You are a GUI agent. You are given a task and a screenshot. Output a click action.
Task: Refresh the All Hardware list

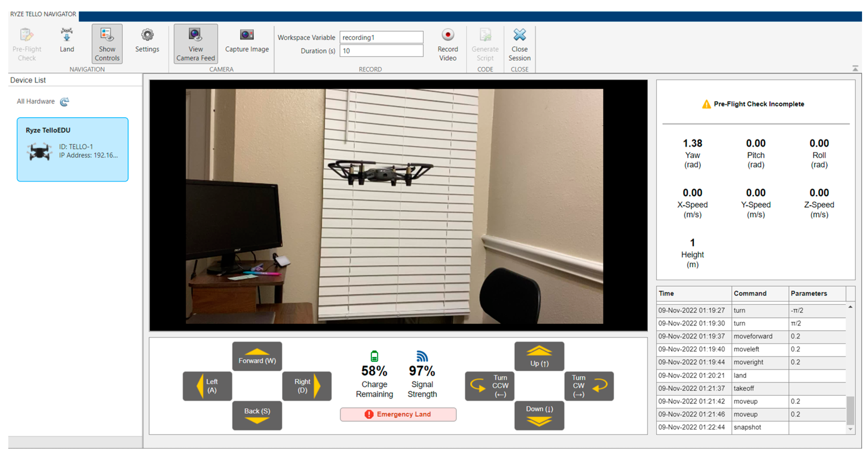coord(64,102)
